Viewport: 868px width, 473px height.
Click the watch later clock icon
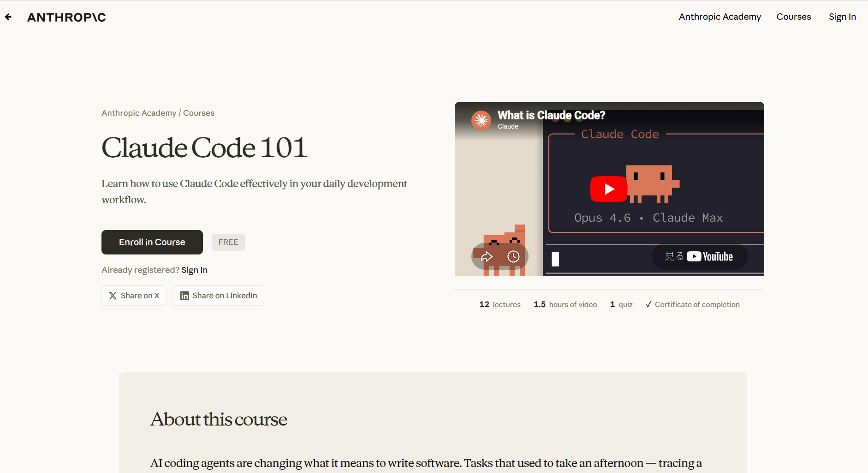pyautogui.click(x=513, y=257)
